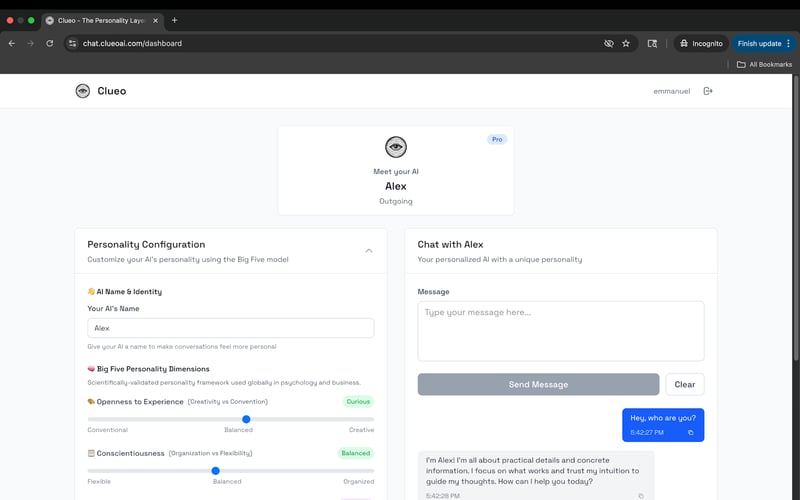Click the Curious badge
This screenshot has width=800, height=500.
[358, 402]
